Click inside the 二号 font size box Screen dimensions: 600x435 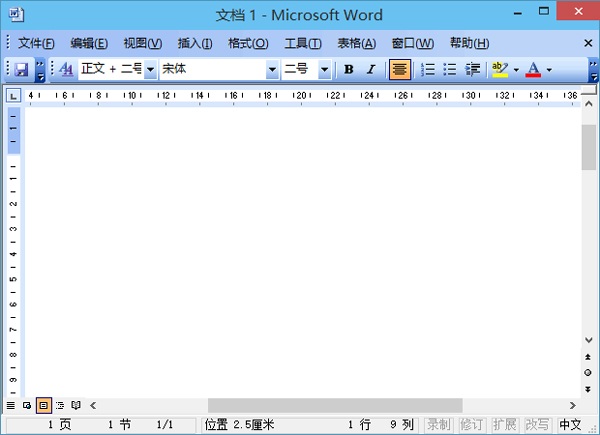[300, 69]
